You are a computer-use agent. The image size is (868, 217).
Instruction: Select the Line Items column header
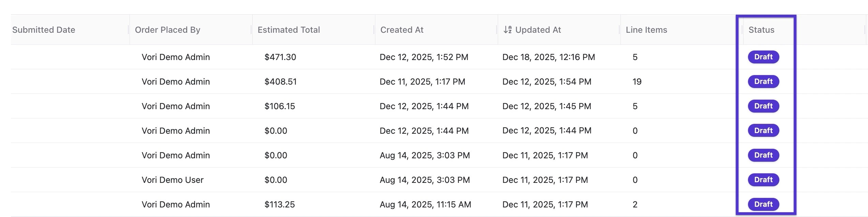pos(646,30)
